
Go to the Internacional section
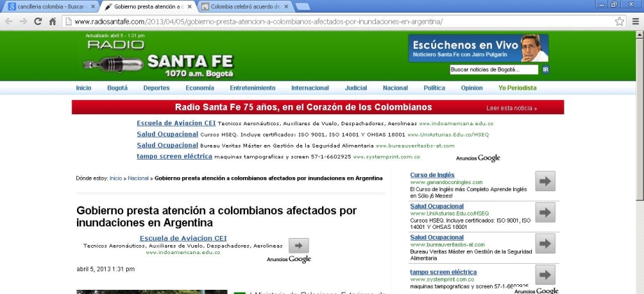click(310, 88)
